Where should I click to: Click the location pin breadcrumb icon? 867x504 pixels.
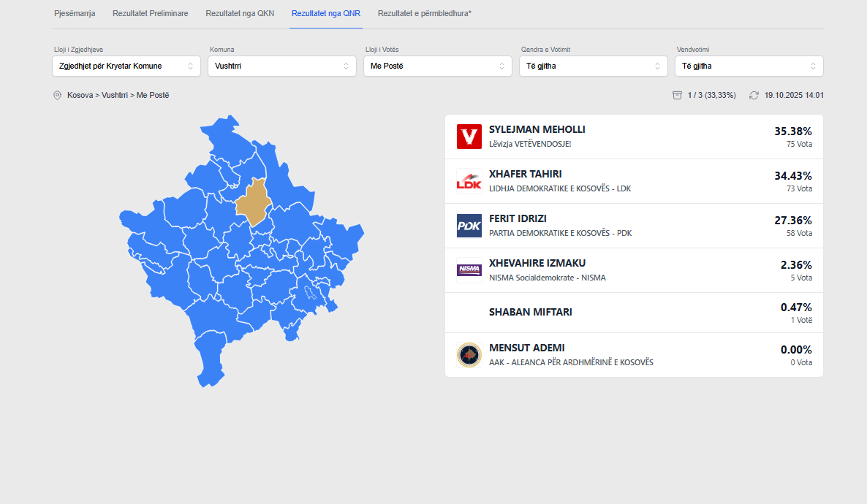(x=57, y=96)
